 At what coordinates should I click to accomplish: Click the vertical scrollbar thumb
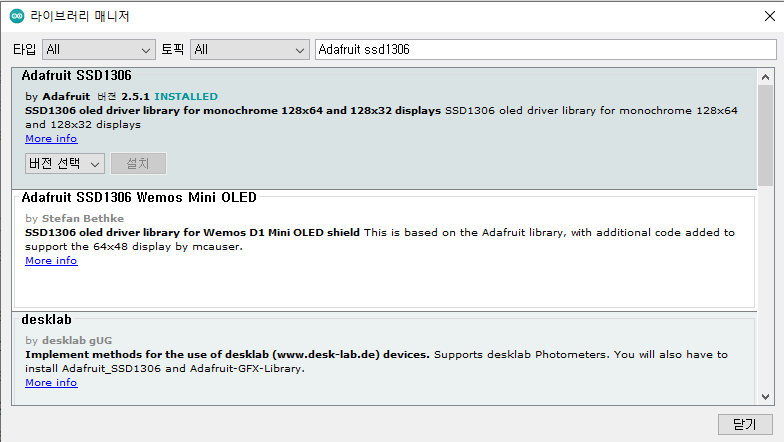[x=765, y=135]
